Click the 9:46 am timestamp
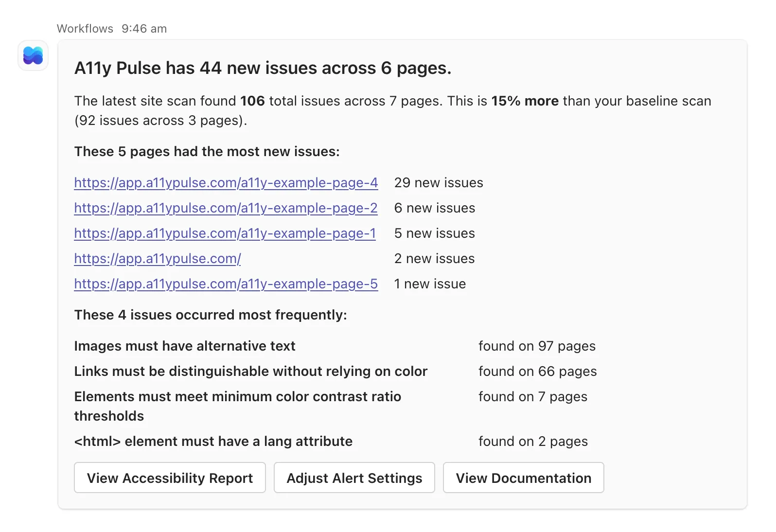 144,29
